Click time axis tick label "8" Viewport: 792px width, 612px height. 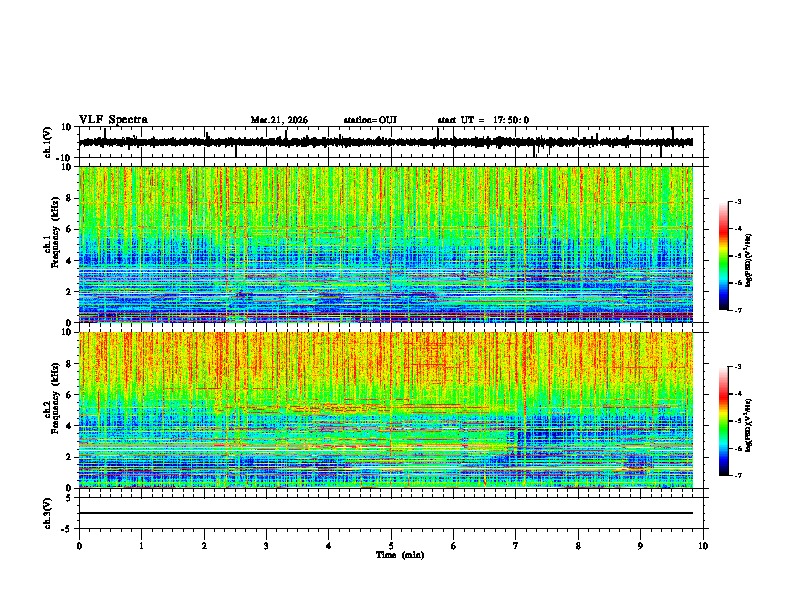578,546
